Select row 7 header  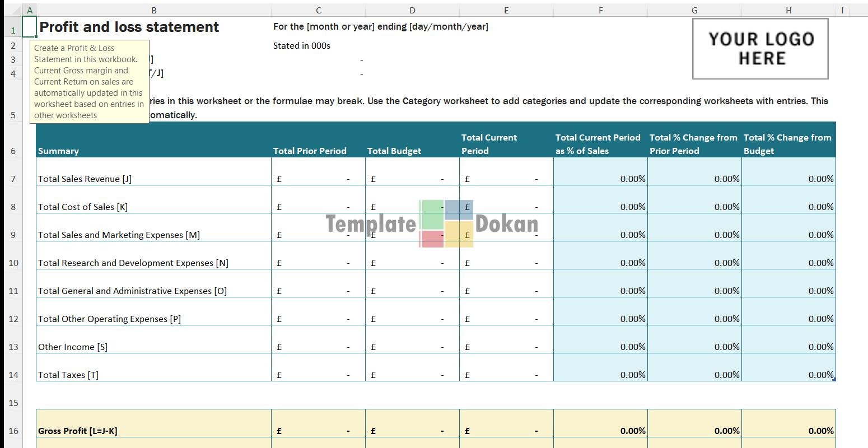click(13, 179)
